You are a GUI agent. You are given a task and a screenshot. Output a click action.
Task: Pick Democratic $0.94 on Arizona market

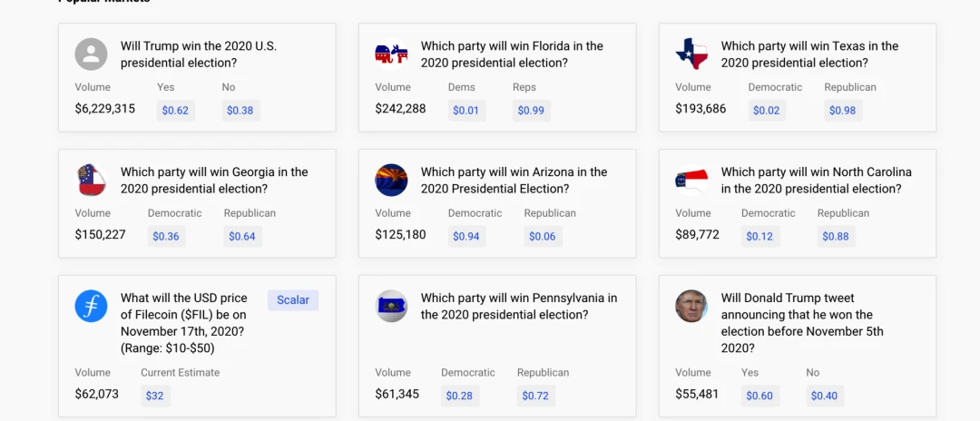466,236
